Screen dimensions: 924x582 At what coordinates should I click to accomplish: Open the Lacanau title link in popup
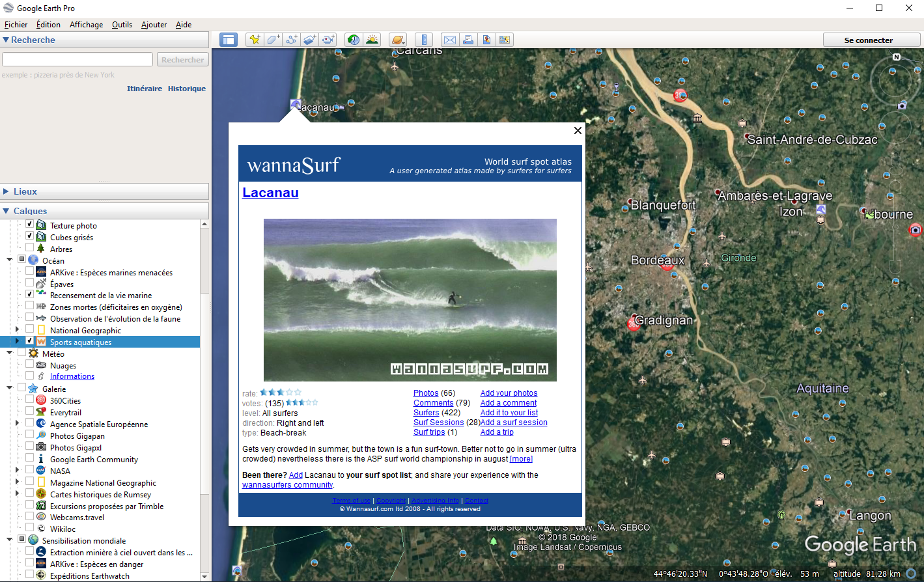pyautogui.click(x=270, y=193)
